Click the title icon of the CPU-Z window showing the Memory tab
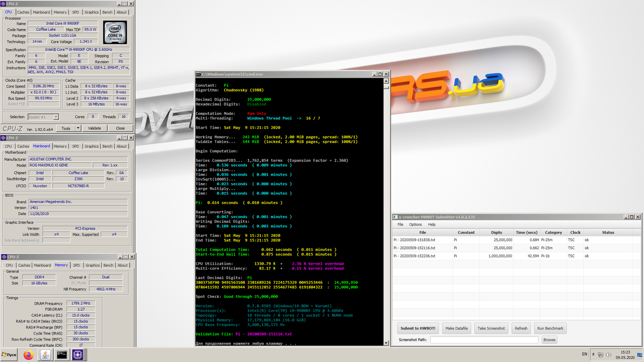The width and height of the screenshot is (644, 362). pyautogui.click(x=4, y=257)
